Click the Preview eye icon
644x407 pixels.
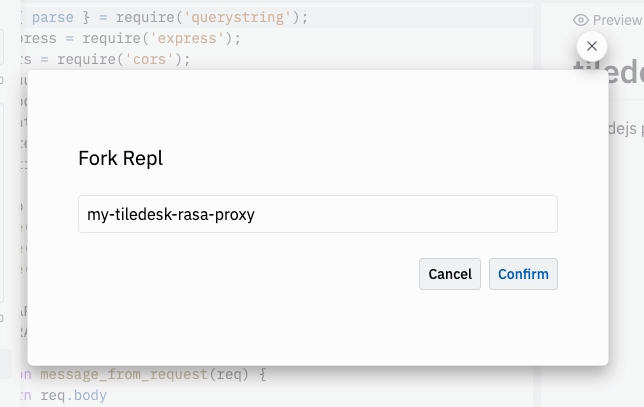tap(581, 20)
